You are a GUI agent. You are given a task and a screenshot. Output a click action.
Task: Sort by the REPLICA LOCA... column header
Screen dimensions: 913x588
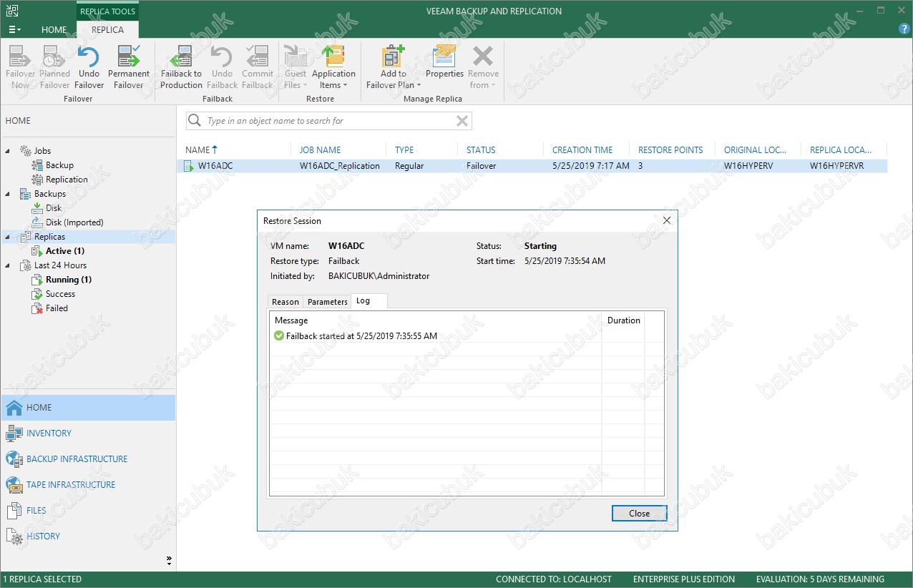[x=841, y=150]
